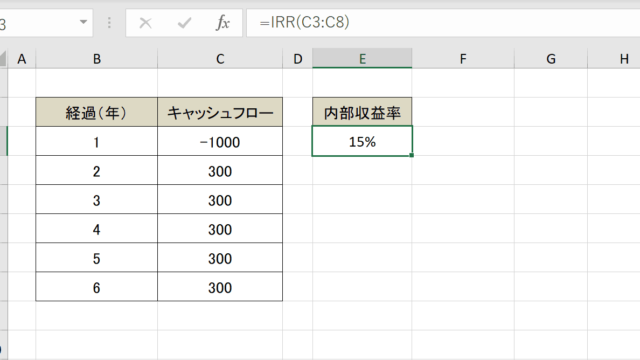Select the 300 cell beside year 5
640x360 pixels.
tap(220, 258)
